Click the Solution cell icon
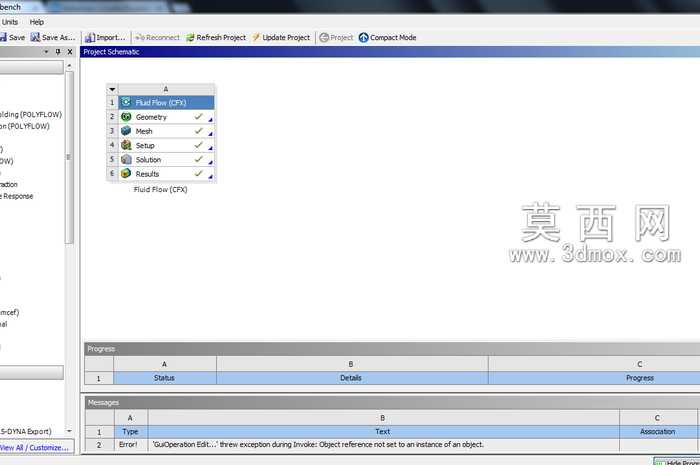This screenshot has width=700, height=465. point(126,159)
